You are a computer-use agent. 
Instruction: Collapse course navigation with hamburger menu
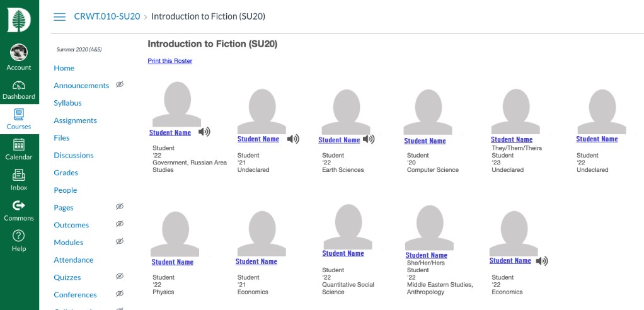coord(60,16)
